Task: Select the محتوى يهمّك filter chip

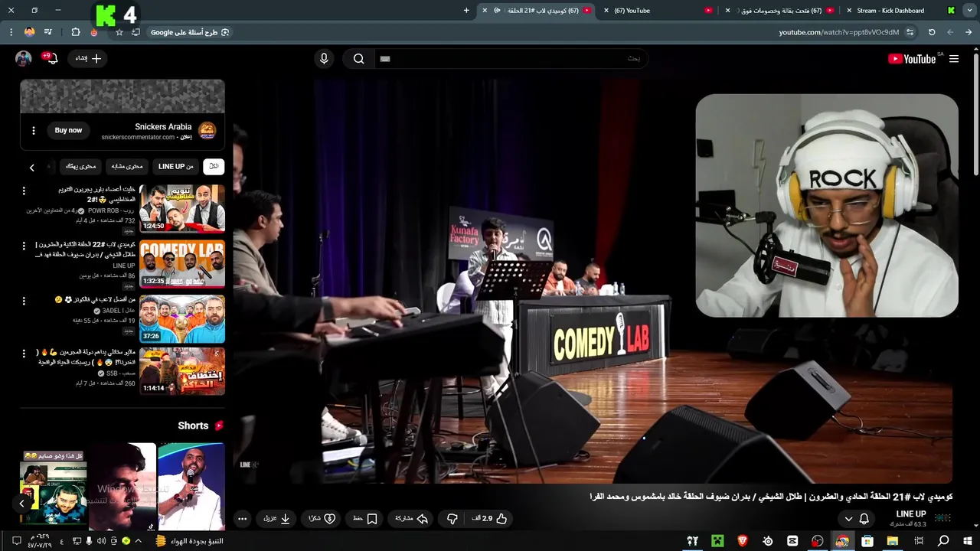Action: (x=80, y=167)
